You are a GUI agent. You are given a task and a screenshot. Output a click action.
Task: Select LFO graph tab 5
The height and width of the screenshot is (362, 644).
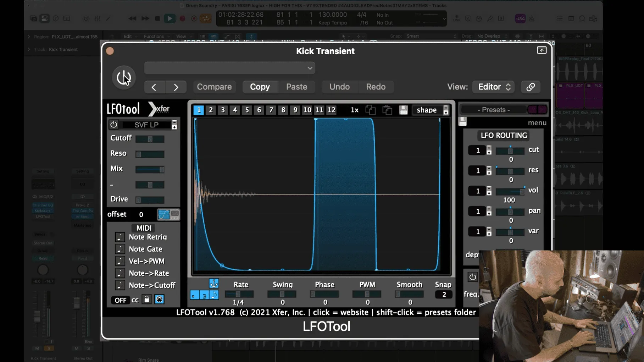[x=247, y=110]
